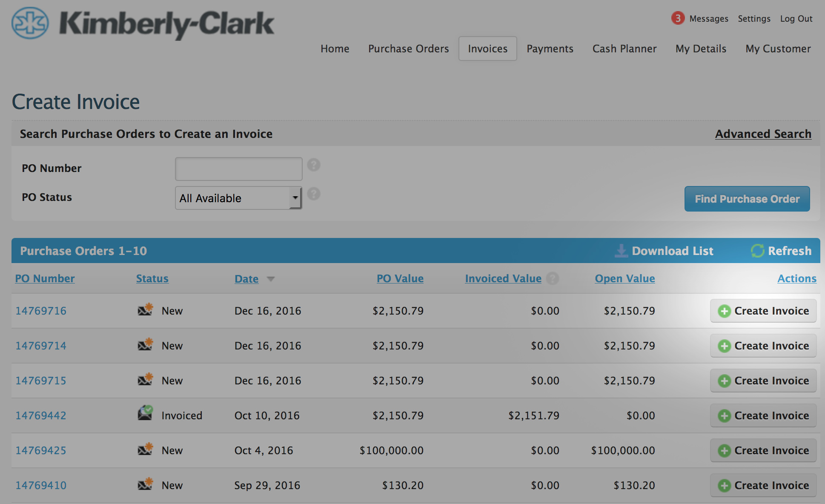Click the Messages link
This screenshot has width=825, height=504.
click(x=709, y=19)
